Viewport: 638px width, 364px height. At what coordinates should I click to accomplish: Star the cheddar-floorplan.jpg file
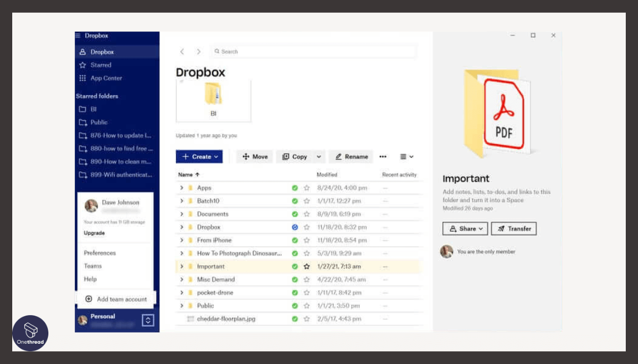tap(307, 319)
